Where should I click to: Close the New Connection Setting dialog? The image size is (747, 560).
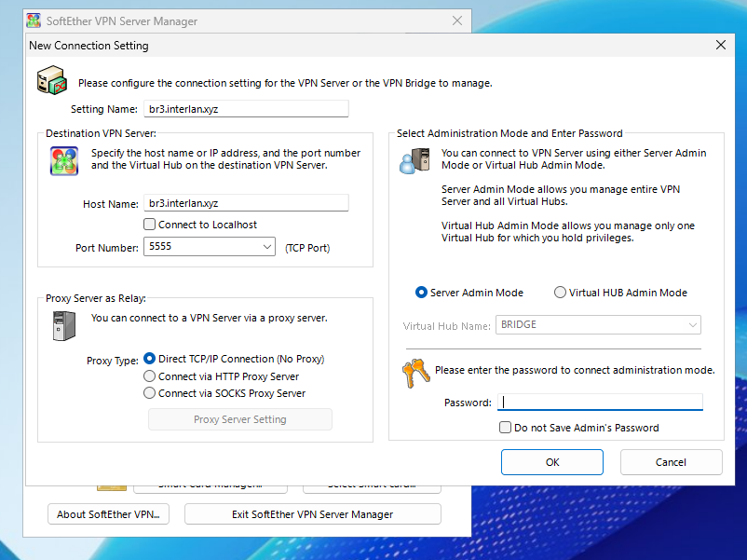[721, 45]
